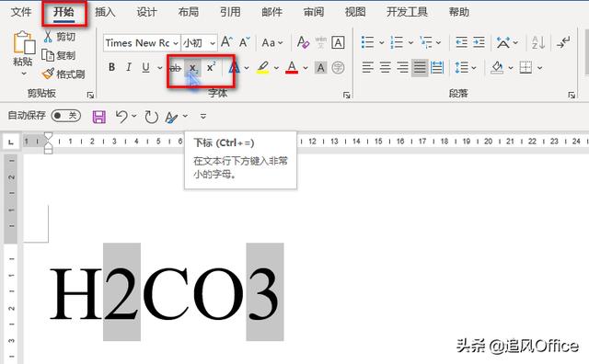Increase the paragraph indent
Viewport: 589px width, 364px height.
click(479, 42)
